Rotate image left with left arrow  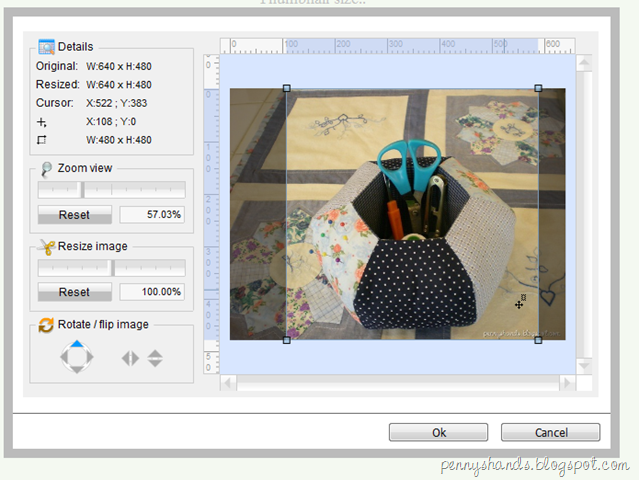[x=64, y=357]
